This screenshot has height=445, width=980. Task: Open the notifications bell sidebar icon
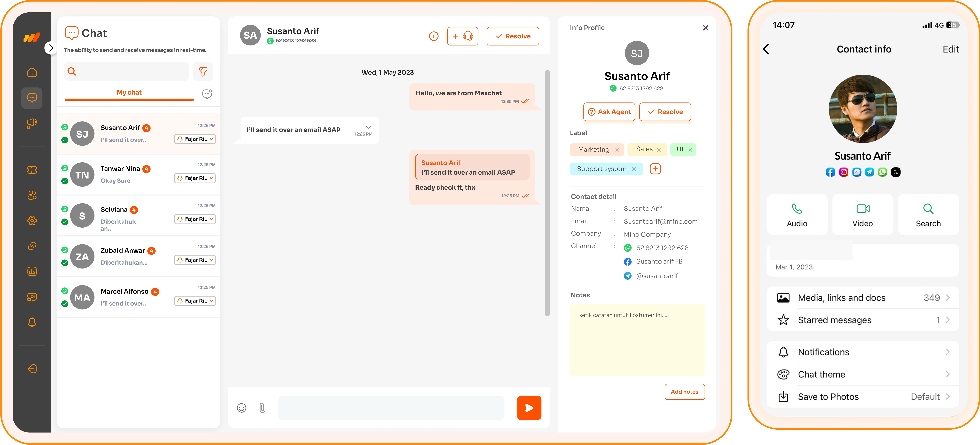coord(32,322)
